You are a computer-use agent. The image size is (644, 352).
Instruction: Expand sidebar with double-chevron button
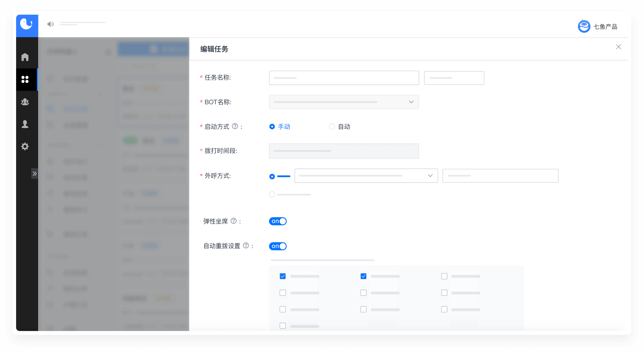pyautogui.click(x=34, y=173)
